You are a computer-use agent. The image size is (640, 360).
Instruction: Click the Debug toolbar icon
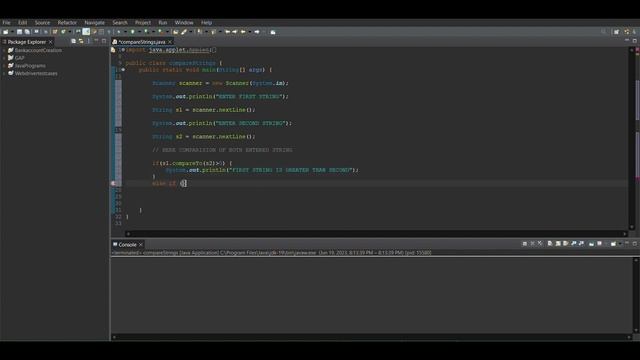point(118,32)
